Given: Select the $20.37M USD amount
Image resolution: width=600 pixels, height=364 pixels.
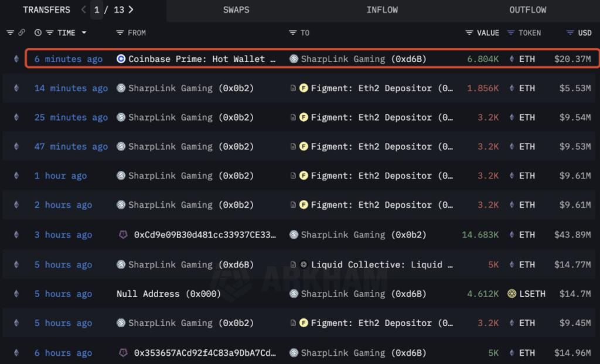Looking at the screenshot, I should 572,59.
